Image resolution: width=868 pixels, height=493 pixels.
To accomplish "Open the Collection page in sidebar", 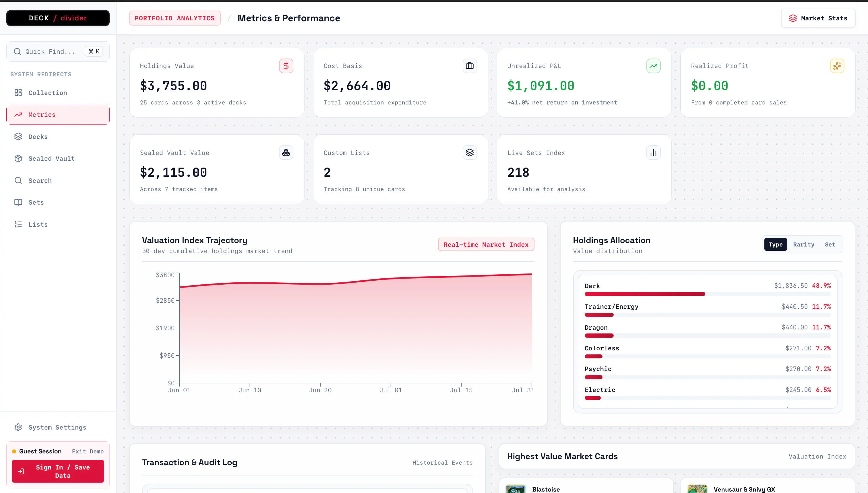I will pos(58,93).
